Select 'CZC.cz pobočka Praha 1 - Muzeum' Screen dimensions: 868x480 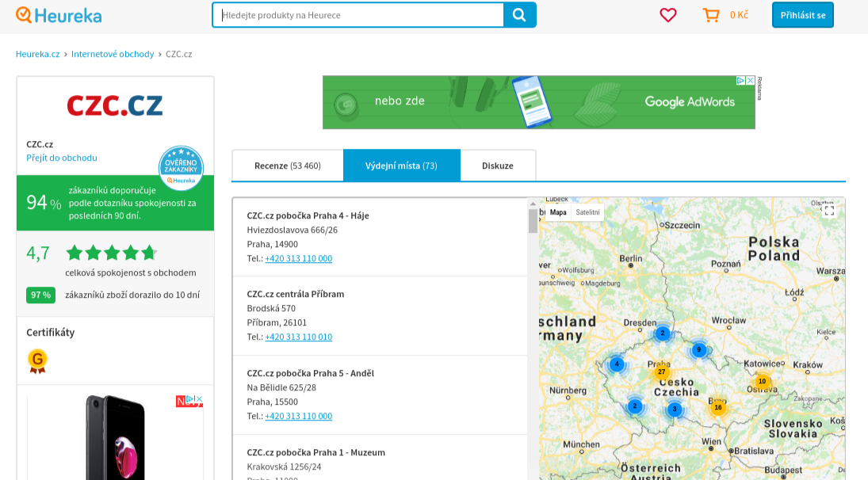(x=316, y=452)
